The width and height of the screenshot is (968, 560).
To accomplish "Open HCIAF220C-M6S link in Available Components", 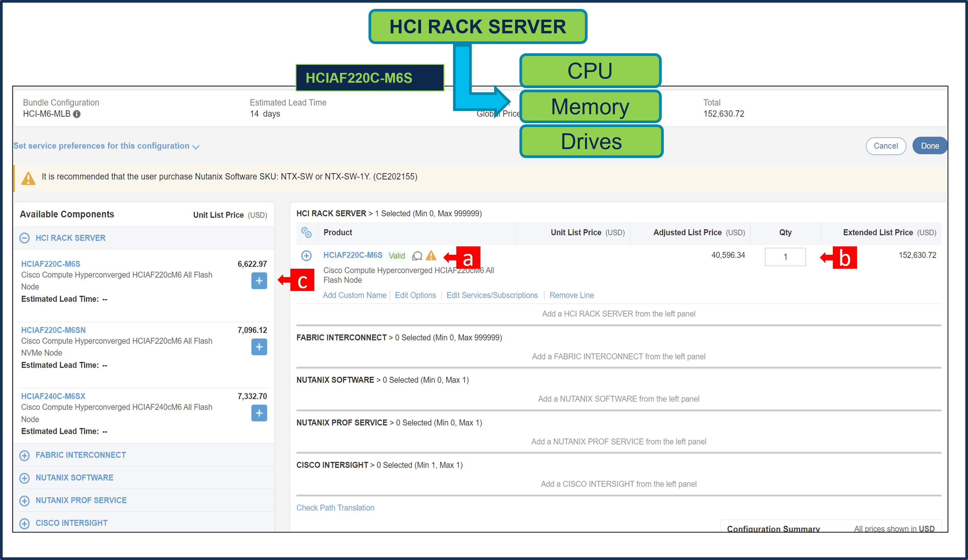I will click(51, 264).
